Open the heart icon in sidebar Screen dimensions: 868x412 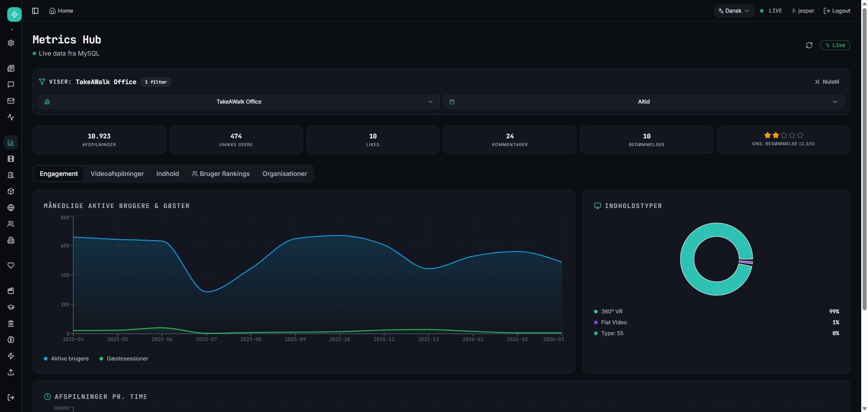tap(11, 265)
